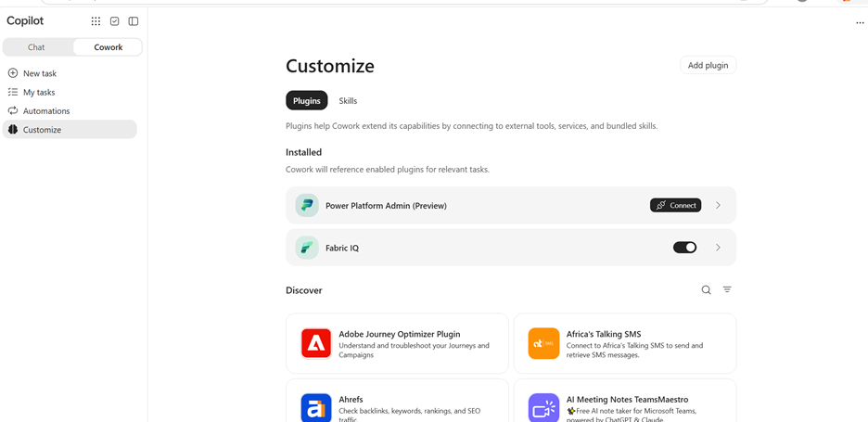Switch to the Chat mode toggle

click(36, 47)
